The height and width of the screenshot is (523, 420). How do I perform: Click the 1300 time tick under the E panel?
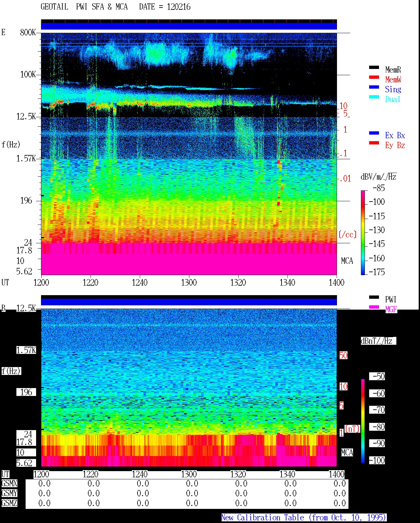[x=189, y=283]
